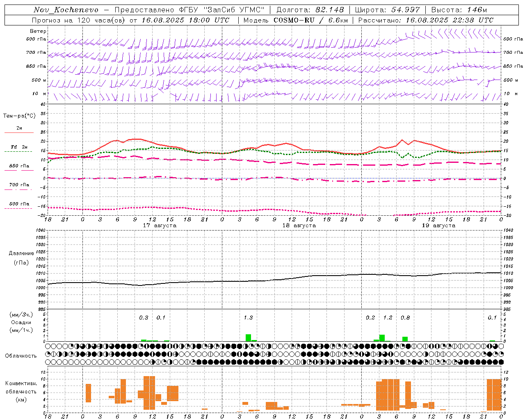Click the 'Высота: 146м' header entry
The height and width of the screenshot is (420, 525).
coord(459,10)
